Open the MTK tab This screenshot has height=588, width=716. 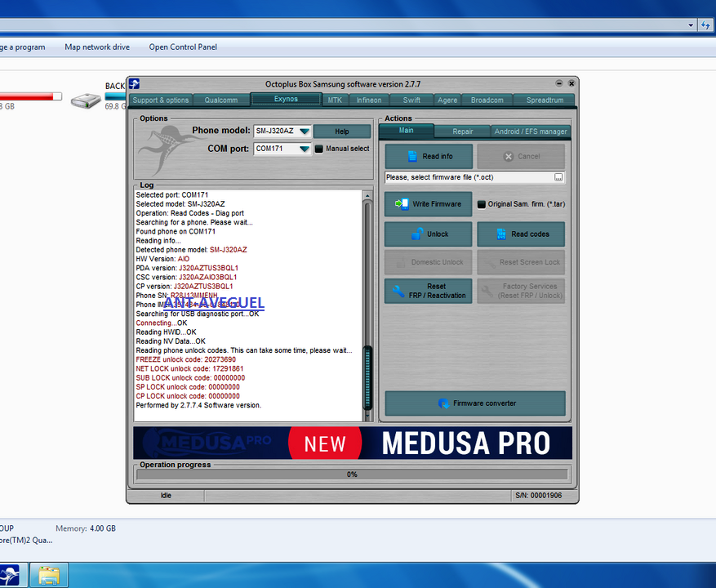coord(335,100)
